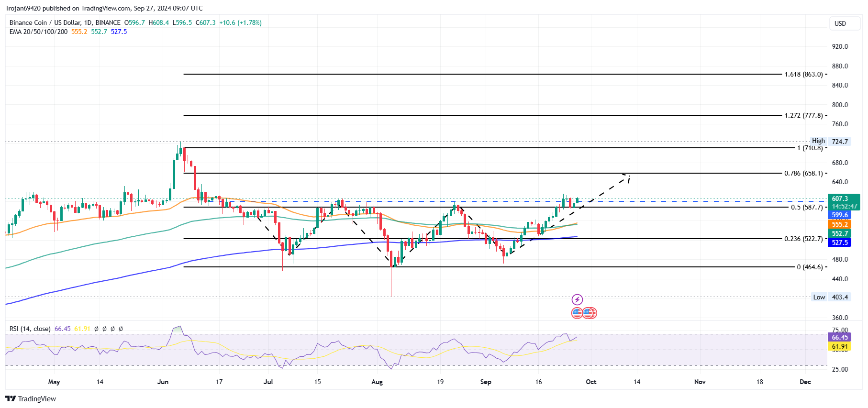Screen dimensions: 868x408
Task: Click the green EMA 552.7 price label
Action: pos(840,233)
